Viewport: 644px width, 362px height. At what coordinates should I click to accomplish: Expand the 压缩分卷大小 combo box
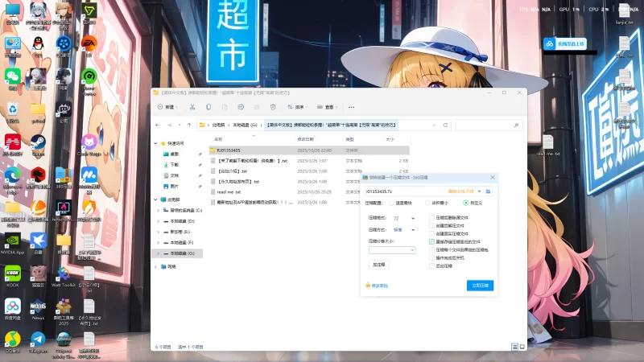point(413,250)
